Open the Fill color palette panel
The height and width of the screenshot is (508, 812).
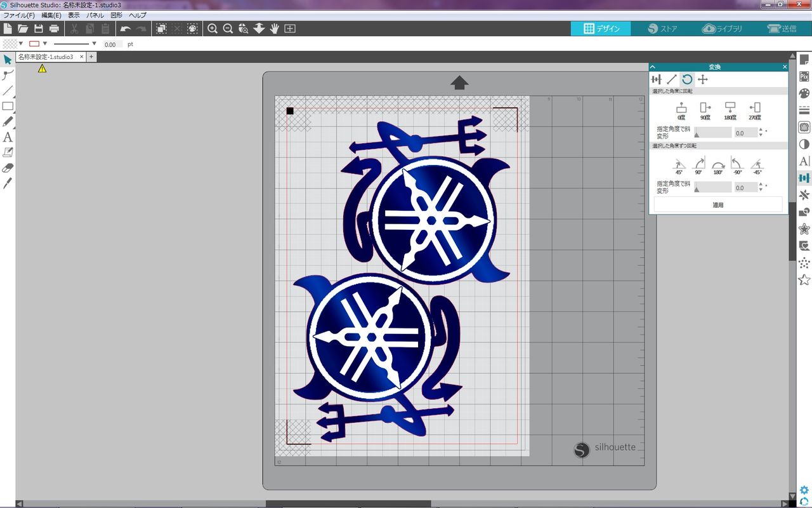pyautogui.click(x=804, y=93)
